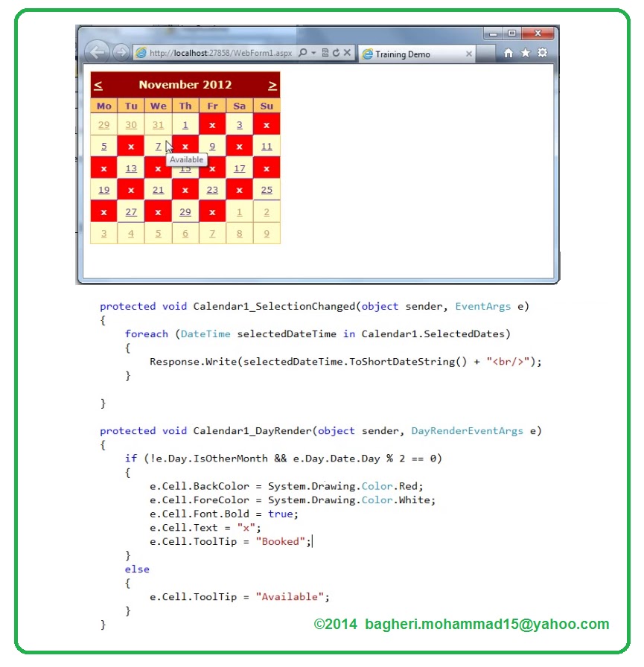Click the search magnifier in address bar

pos(303,53)
